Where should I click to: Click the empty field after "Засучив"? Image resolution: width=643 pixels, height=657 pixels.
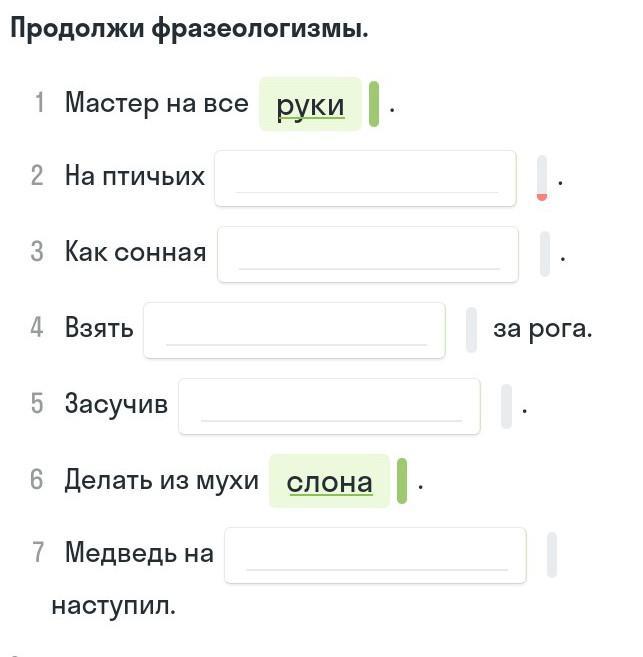click(329, 405)
